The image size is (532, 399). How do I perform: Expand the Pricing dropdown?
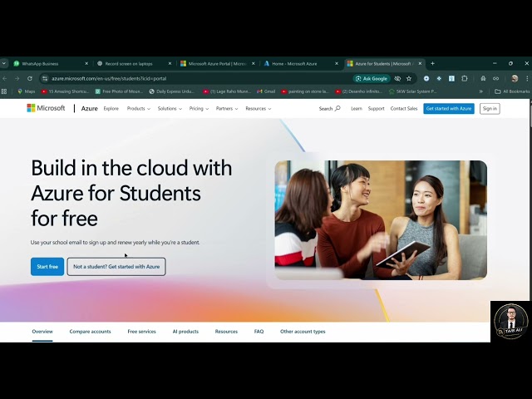click(x=199, y=109)
